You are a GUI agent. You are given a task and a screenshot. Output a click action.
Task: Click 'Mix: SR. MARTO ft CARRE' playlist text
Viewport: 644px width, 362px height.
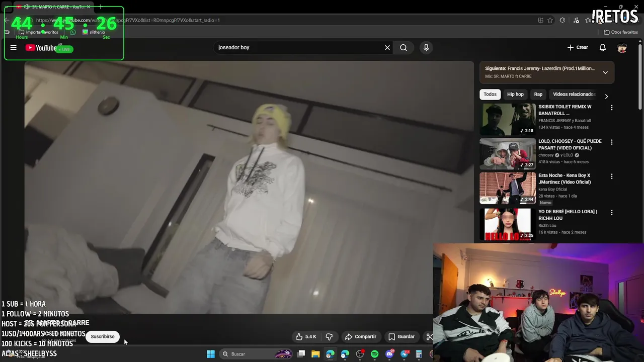pyautogui.click(x=508, y=76)
